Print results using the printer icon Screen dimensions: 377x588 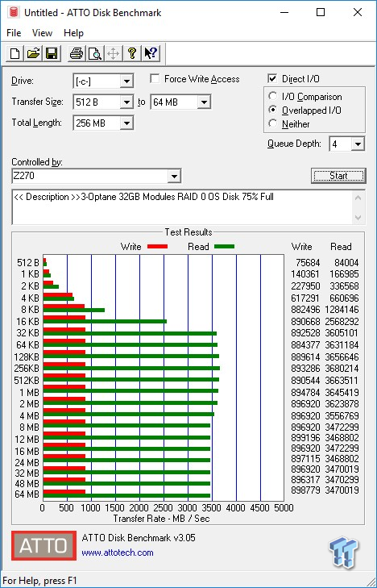[x=77, y=53]
